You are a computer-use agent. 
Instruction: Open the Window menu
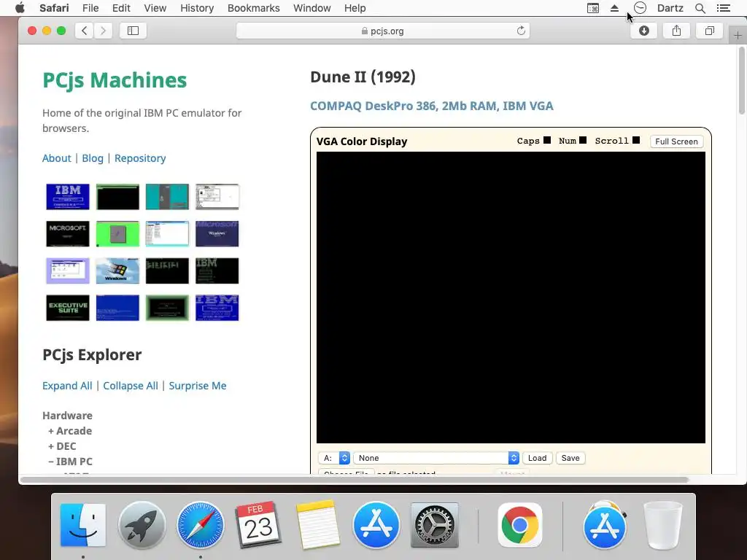coord(312,8)
